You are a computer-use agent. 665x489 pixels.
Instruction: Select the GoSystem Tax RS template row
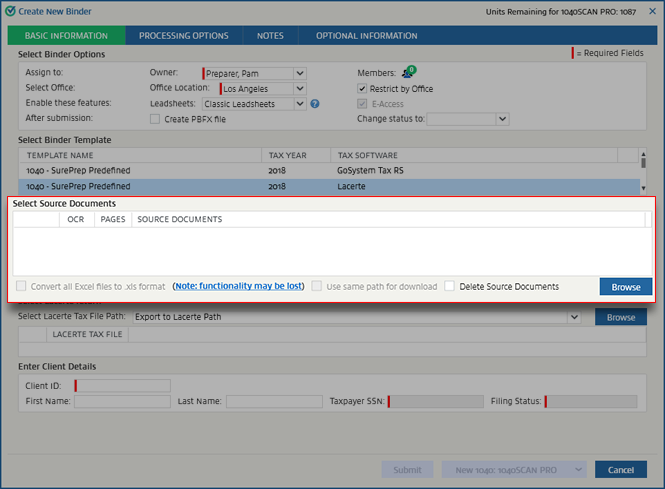(x=329, y=170)
